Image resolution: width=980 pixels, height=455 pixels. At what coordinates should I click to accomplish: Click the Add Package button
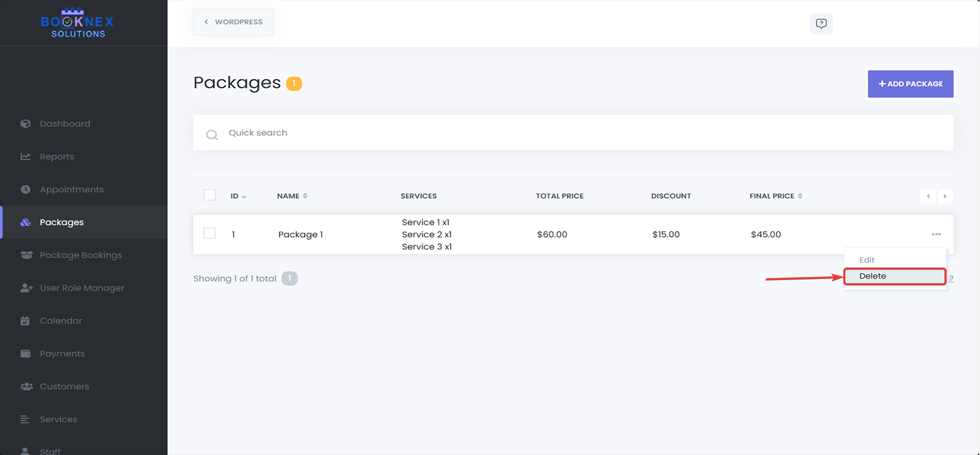tap(910, 84)
